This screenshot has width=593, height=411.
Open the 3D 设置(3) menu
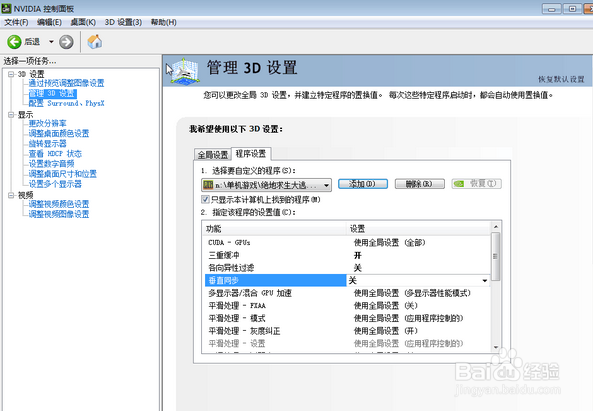coord(123,22)
